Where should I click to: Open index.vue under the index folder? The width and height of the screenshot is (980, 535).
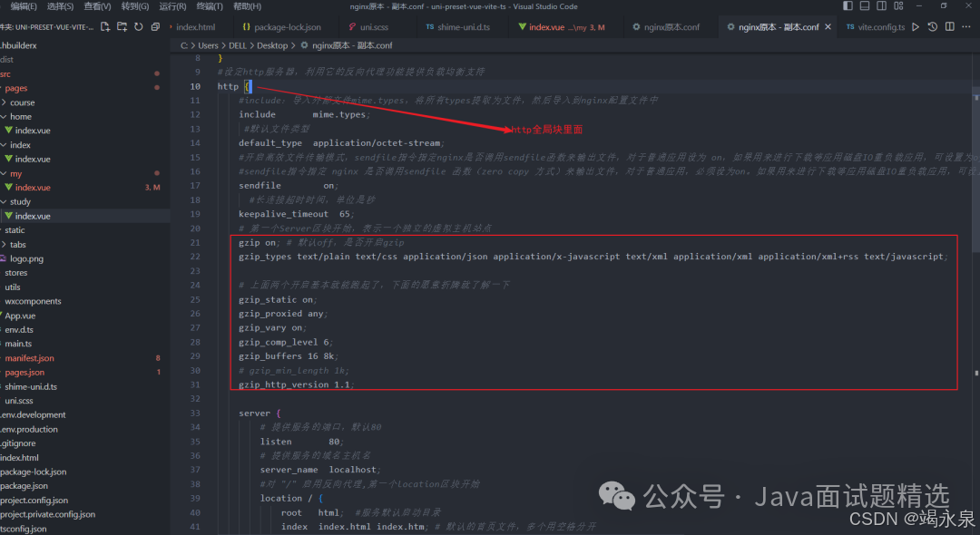click(33, 160)
